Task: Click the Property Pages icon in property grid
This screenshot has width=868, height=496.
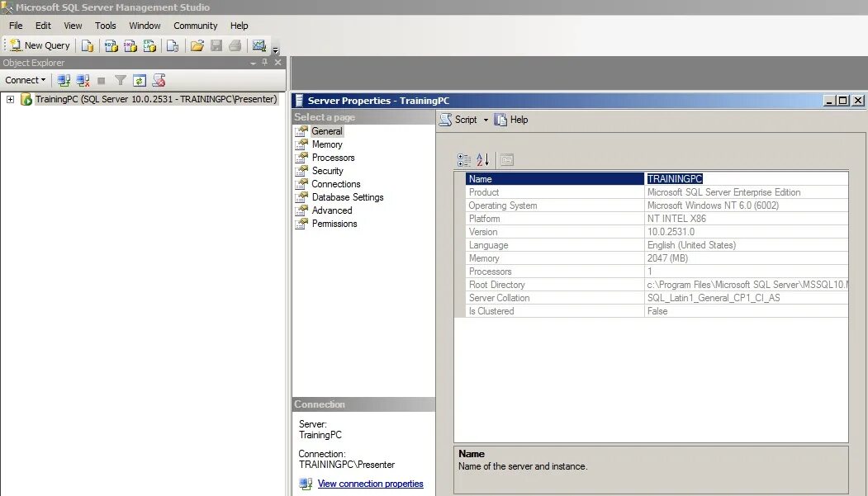Action: click(506, 160)
